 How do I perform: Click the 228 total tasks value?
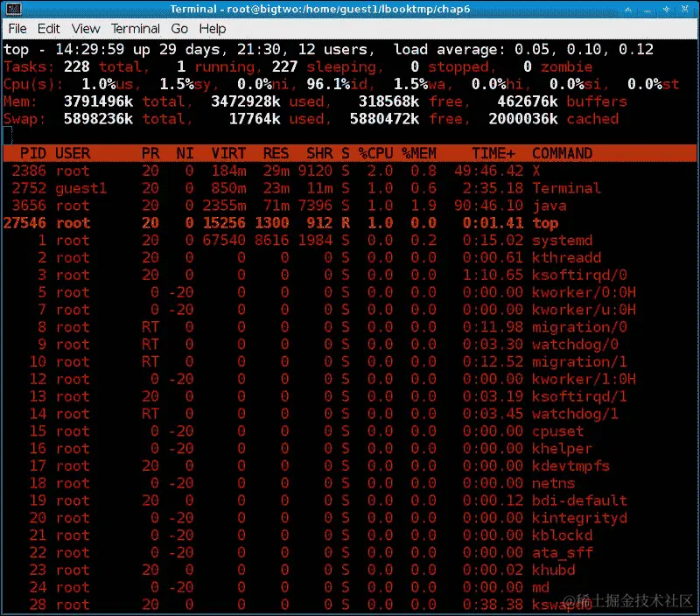click(x=77, y=66)
